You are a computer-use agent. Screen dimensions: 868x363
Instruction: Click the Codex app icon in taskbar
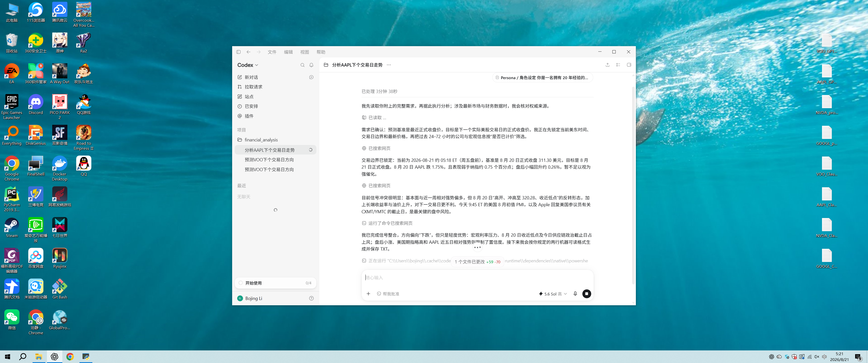(x=54, y=357)
